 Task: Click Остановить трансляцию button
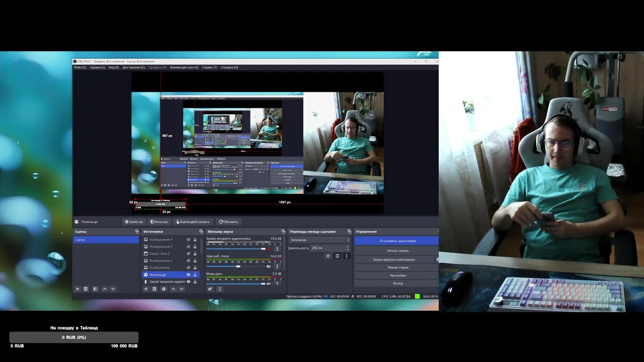(x=396, y=241)
